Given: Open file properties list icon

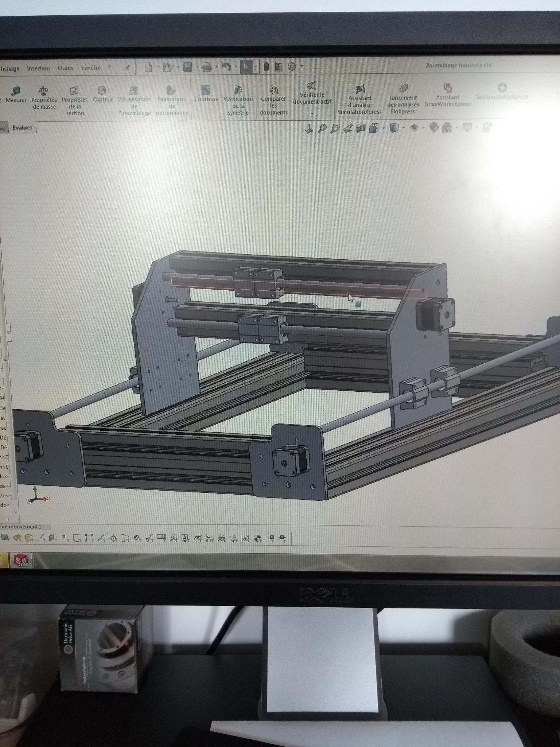Looking at the screenshot, I should [x=279, y=67].
